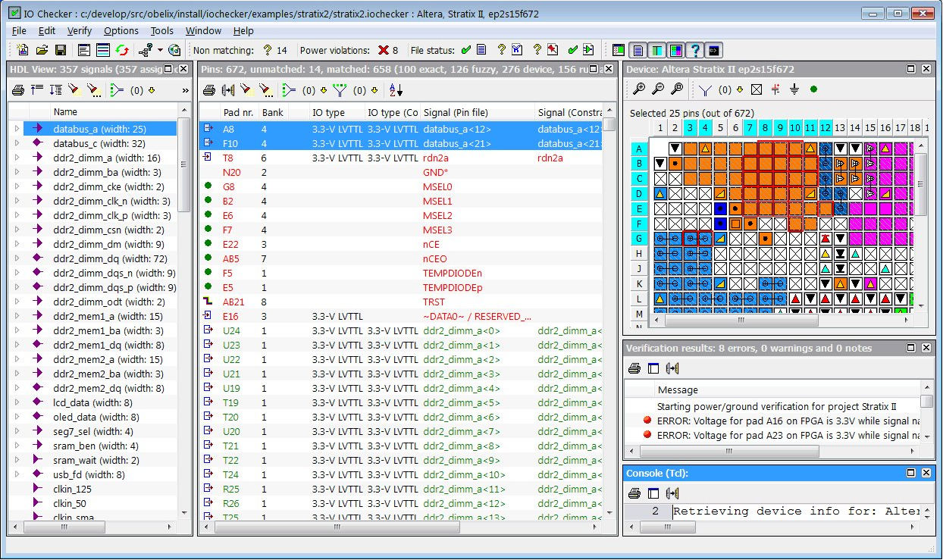Click the Signal (Pin file) column header
The height and width of the screenshot is (560, 943).
[x=477, y=112]
